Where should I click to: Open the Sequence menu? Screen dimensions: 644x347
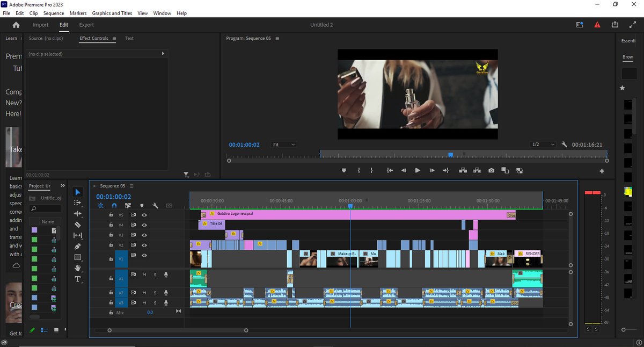pos(53,13)
